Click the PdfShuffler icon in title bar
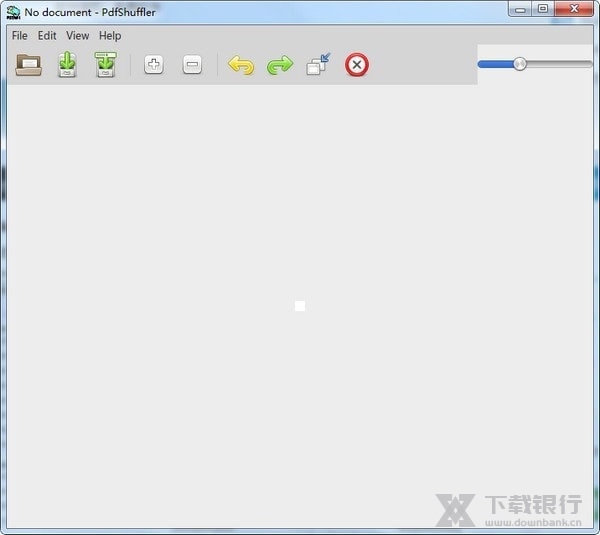The height and width of the screenshot is (535, 600). [x=13, y=12]
